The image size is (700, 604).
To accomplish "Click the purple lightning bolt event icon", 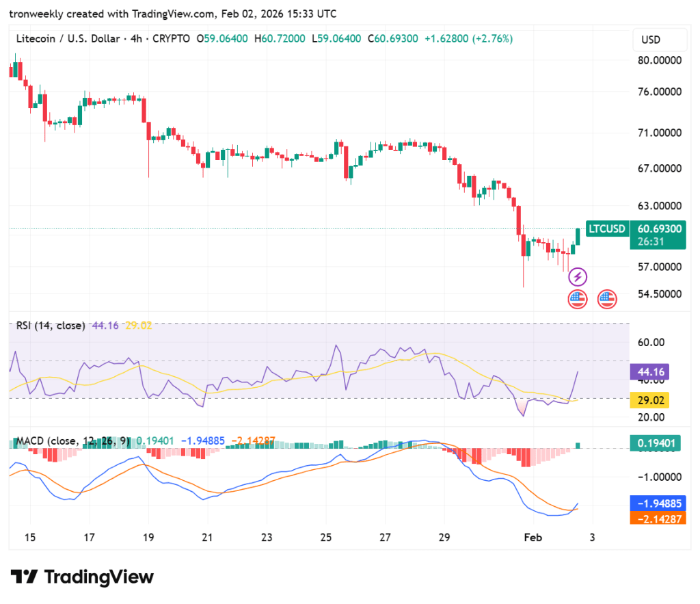I will tap(577, 277).
